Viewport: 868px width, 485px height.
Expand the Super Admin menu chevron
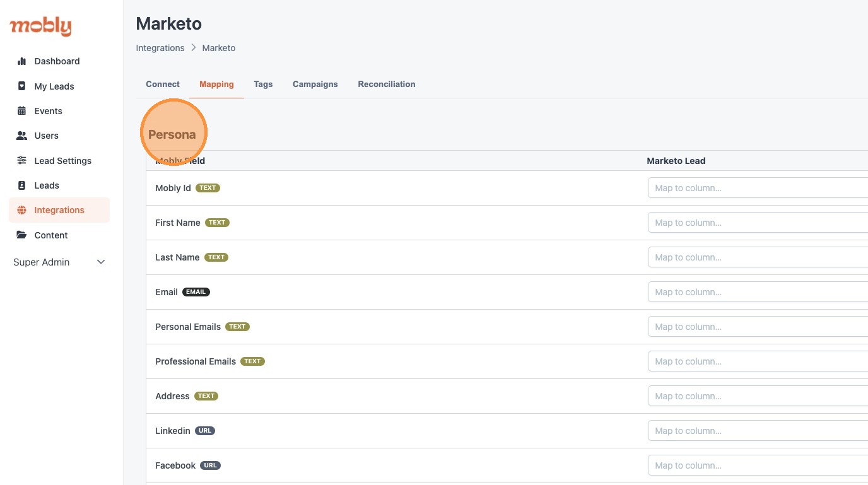pyautogui.click(x=101, y=262)
